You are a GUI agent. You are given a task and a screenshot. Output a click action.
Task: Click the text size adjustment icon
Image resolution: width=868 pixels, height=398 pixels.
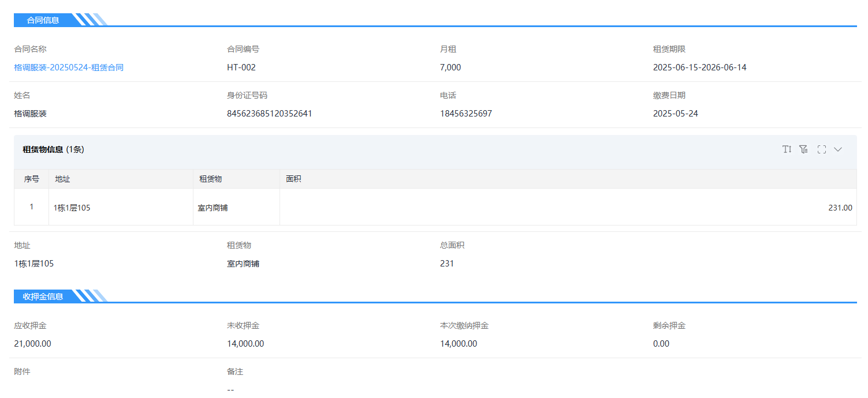click(x=787, y=149)
